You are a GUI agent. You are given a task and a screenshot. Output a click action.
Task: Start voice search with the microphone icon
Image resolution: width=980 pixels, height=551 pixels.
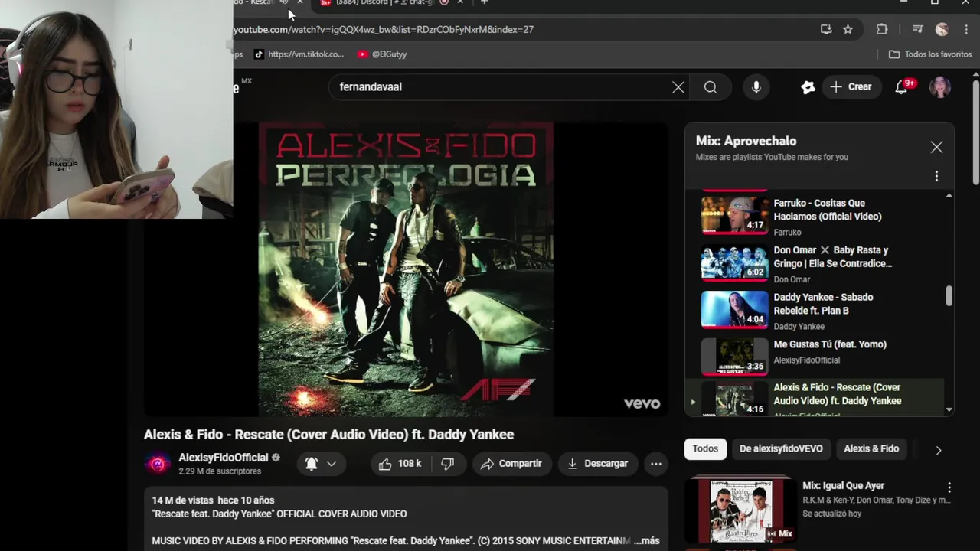click(756, 87)
